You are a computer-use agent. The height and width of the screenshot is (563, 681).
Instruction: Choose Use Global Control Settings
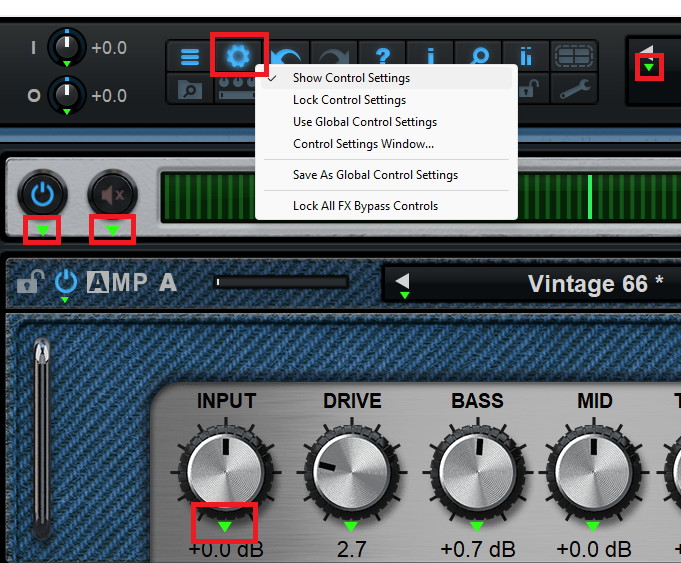(386, 122)
